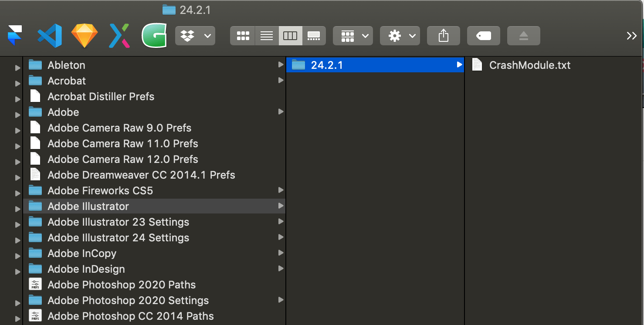The height and width of the screenshot is (325, 644).
Task: Expand the Adobe InDesign disclosure triangle
Action: pyautogui.click(x=17, y=271)
